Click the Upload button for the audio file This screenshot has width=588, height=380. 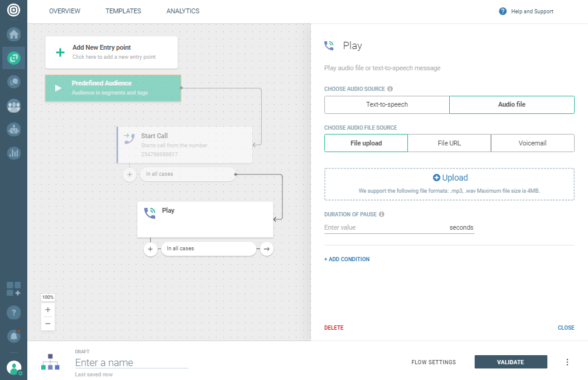[x=450, y=177]
